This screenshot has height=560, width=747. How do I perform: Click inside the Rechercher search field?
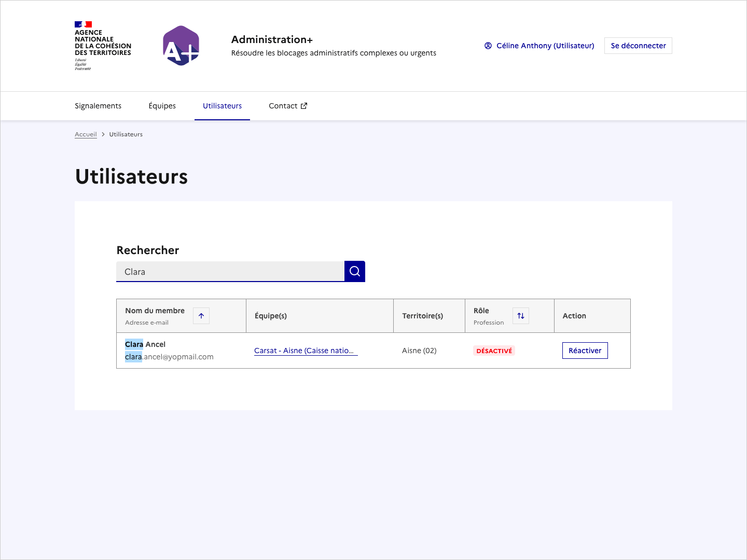click(x=230, y=271)
